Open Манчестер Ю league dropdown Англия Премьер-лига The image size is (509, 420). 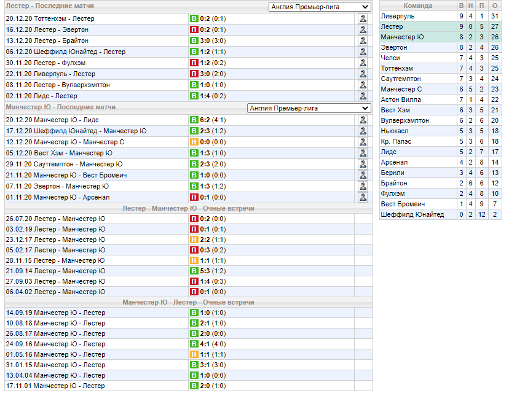point(309,108)
